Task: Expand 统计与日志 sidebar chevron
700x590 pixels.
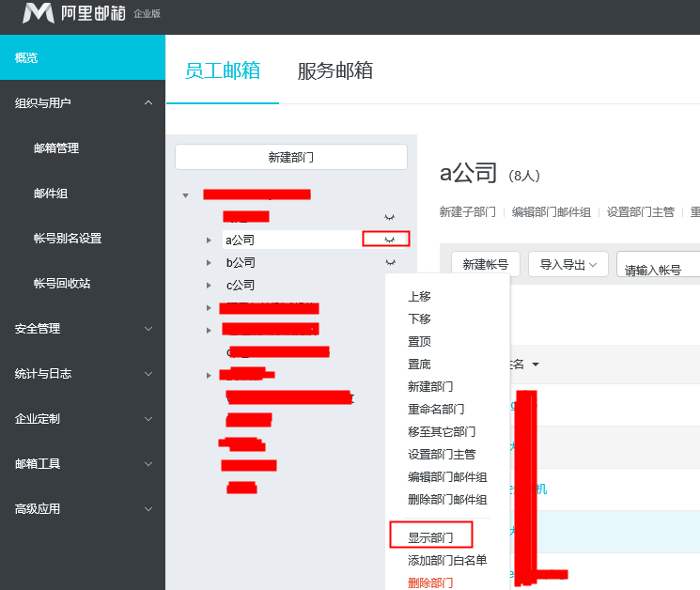Action: tap(148, 374)
